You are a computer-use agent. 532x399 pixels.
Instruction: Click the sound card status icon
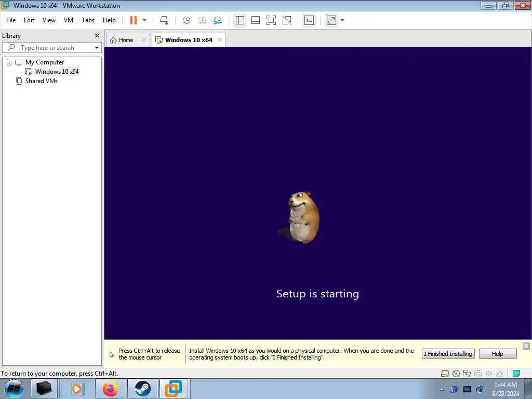tap(489, 374)
